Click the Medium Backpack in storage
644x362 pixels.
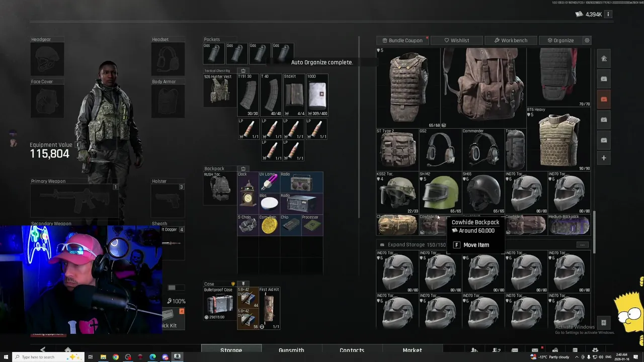point(569,225)
